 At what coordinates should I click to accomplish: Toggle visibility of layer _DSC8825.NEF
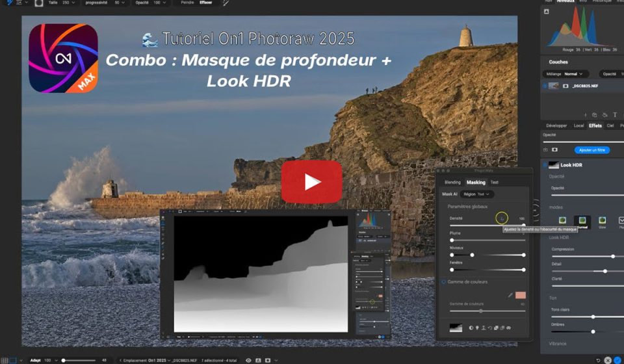click(545, 86)
